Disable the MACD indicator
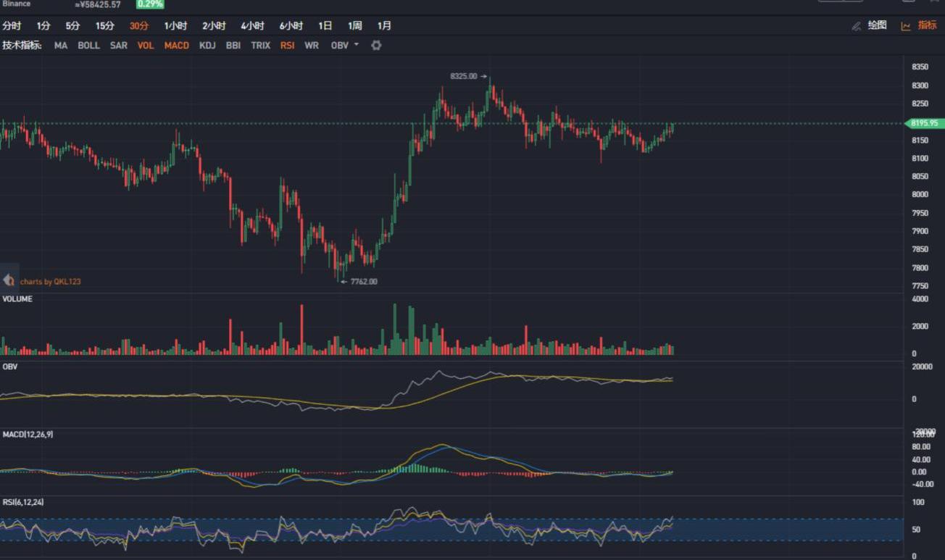The width and height of the screenshot is (945, 560). tap(176, 45)
